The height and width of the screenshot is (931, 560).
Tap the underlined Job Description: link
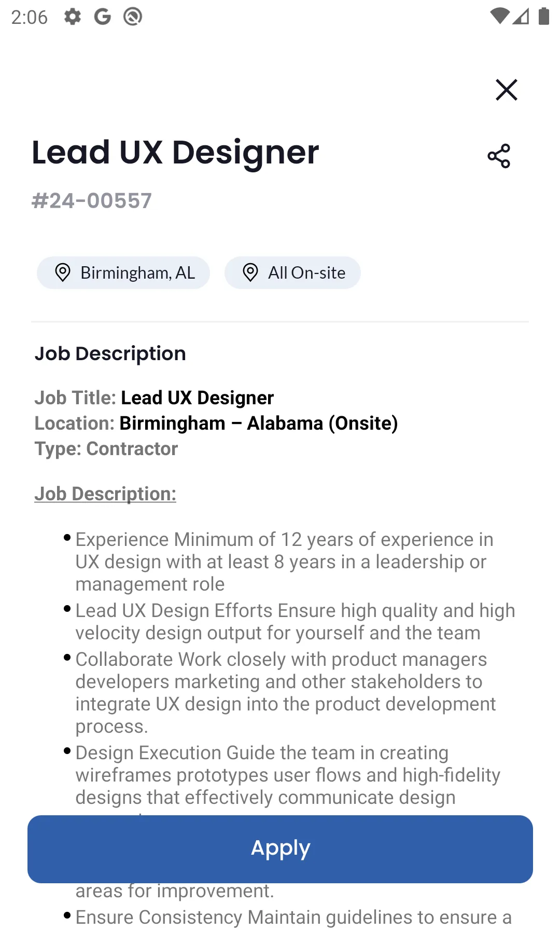105,494
